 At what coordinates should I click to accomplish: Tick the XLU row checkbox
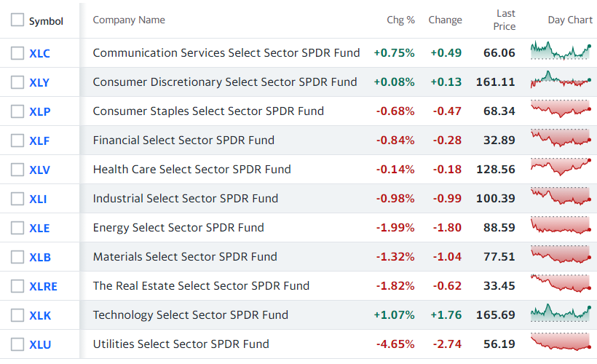(x=17, y=344)
